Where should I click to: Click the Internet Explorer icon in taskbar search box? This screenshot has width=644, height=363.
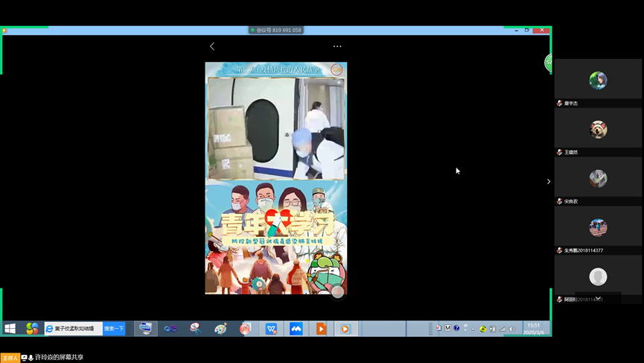(50, 329)
